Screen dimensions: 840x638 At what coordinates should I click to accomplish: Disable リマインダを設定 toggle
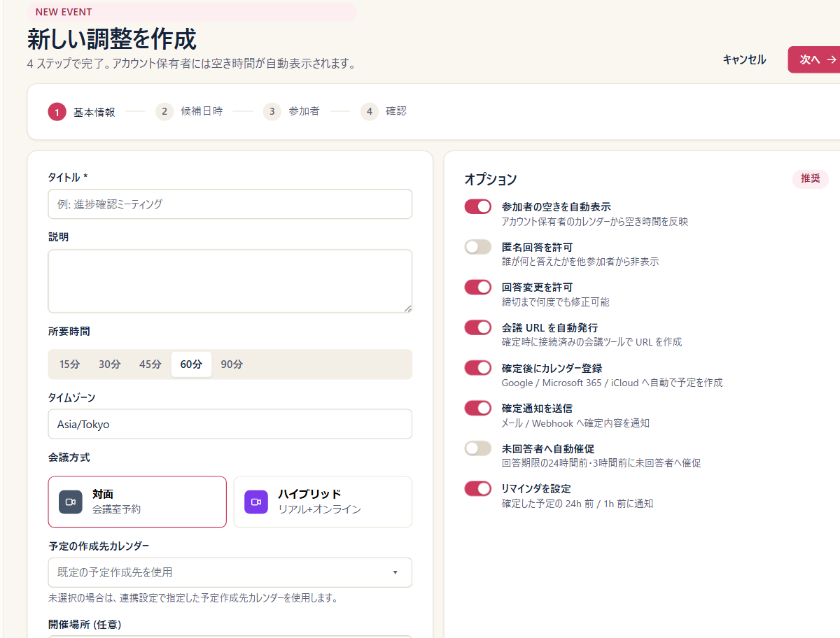click(478, 488)
